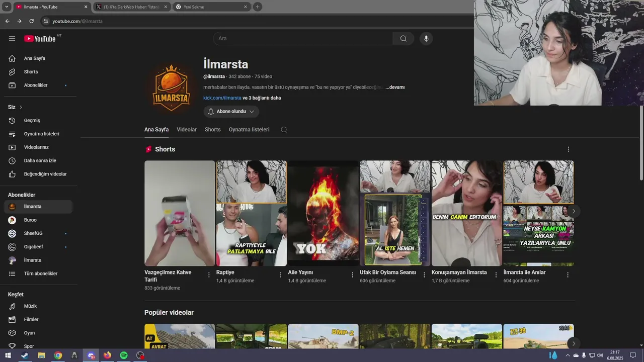The width and height of the screenshot is (644, 362).
Task: Start voice search with microphone icon
Action: pos(426,39)
